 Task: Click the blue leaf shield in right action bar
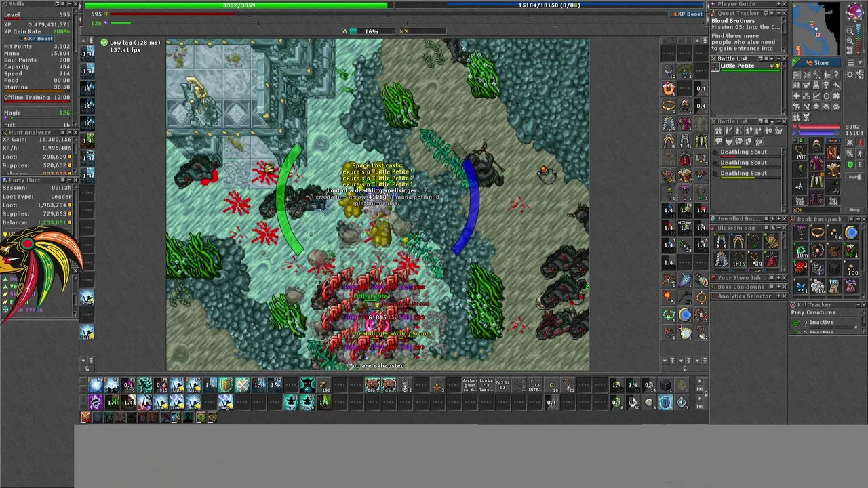[686, 279]
